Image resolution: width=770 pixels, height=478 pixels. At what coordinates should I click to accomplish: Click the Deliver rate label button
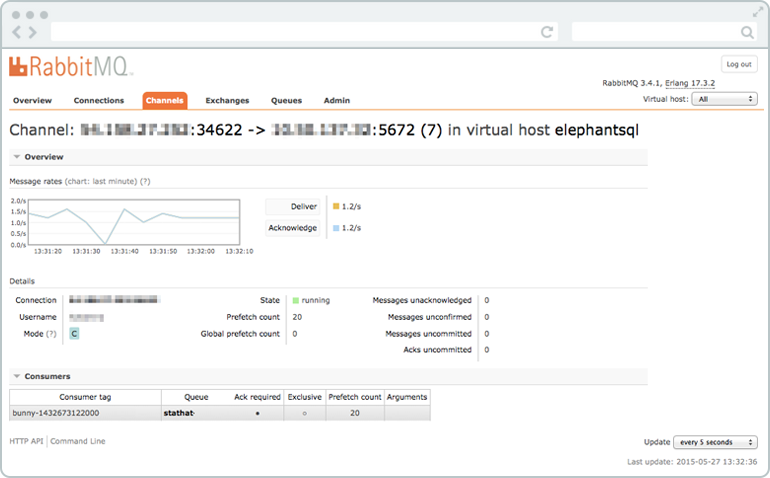(293, 207)
